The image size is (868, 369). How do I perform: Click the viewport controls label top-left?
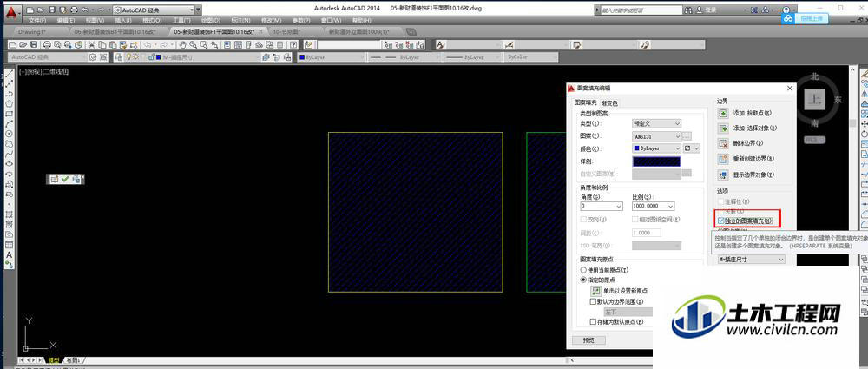43,71
